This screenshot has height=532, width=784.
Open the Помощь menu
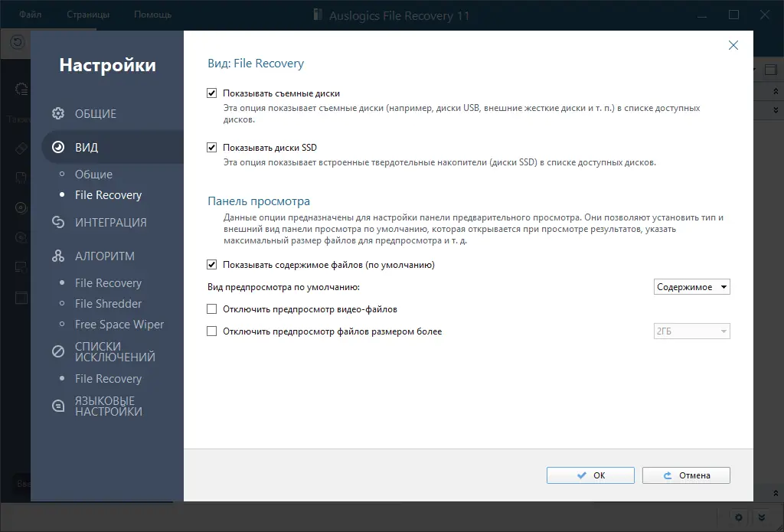coord(152,15)
